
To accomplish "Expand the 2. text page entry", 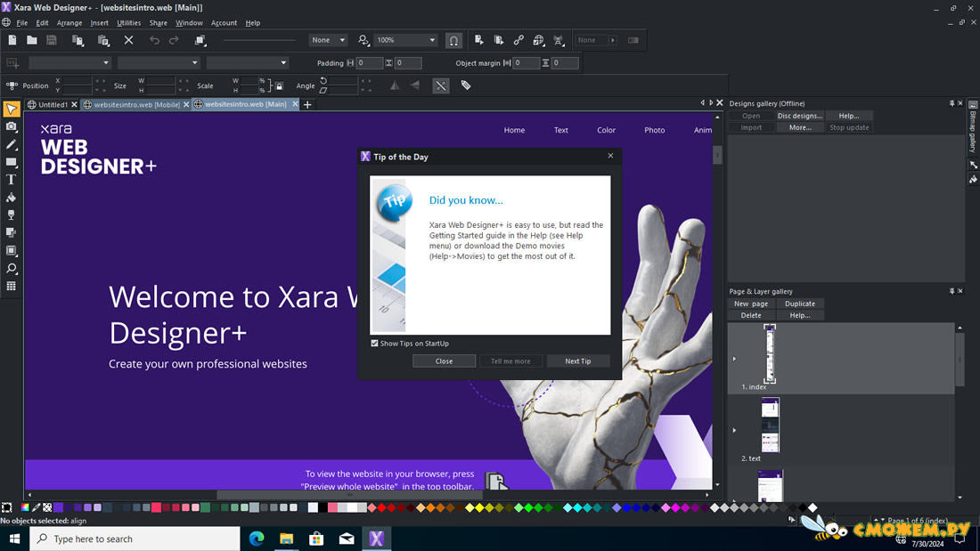I will pos(734,430).
